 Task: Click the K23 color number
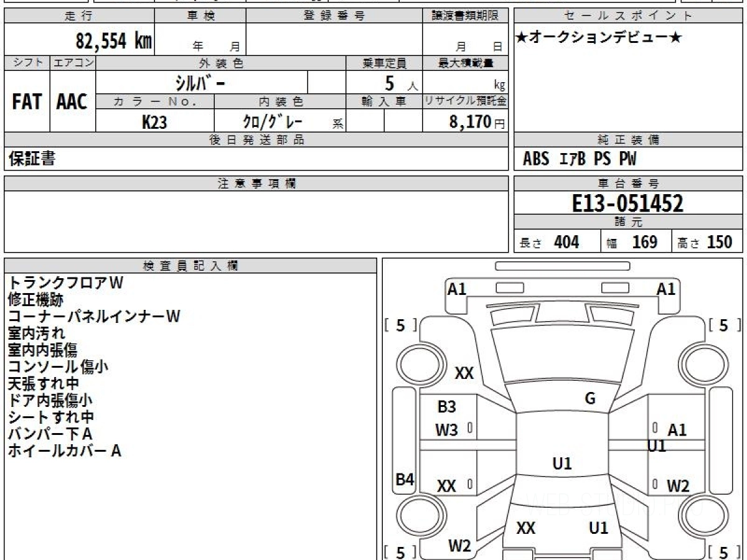[154, 122]
